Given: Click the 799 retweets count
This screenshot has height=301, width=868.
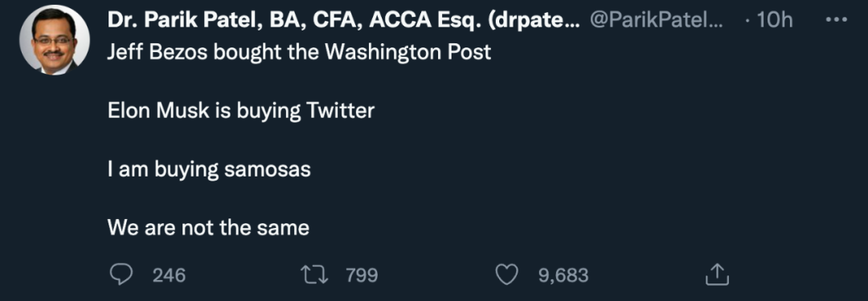Looking at the screenshot, I should click(362, 275).
